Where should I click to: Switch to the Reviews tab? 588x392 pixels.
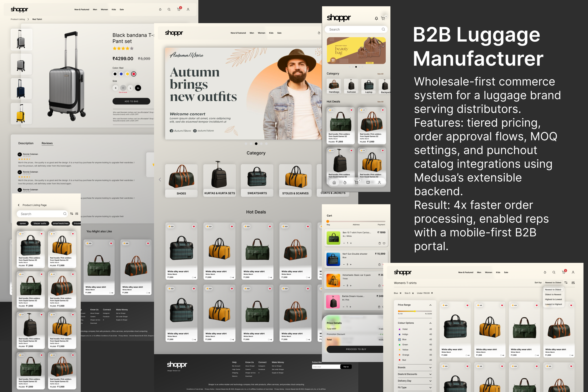pos(47,143)
